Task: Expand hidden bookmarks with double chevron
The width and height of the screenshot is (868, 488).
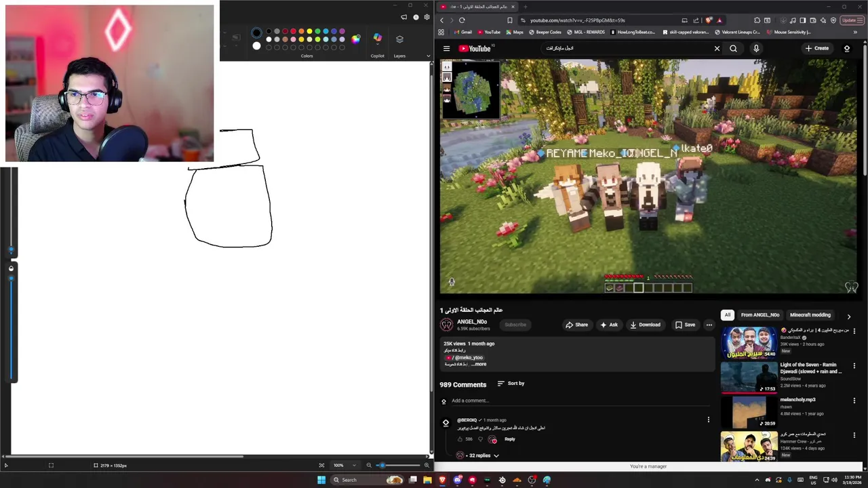Action: [855, 32]
